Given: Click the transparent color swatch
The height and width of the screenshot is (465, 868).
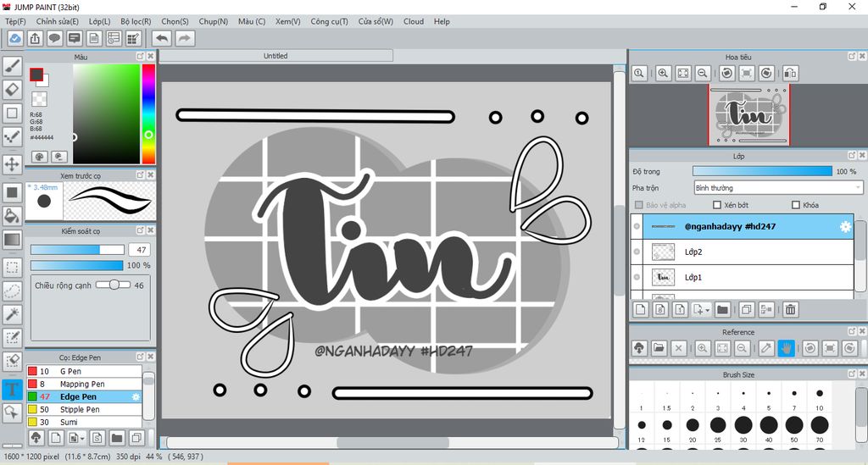Looking at the screenshot, I should (39, 99).
